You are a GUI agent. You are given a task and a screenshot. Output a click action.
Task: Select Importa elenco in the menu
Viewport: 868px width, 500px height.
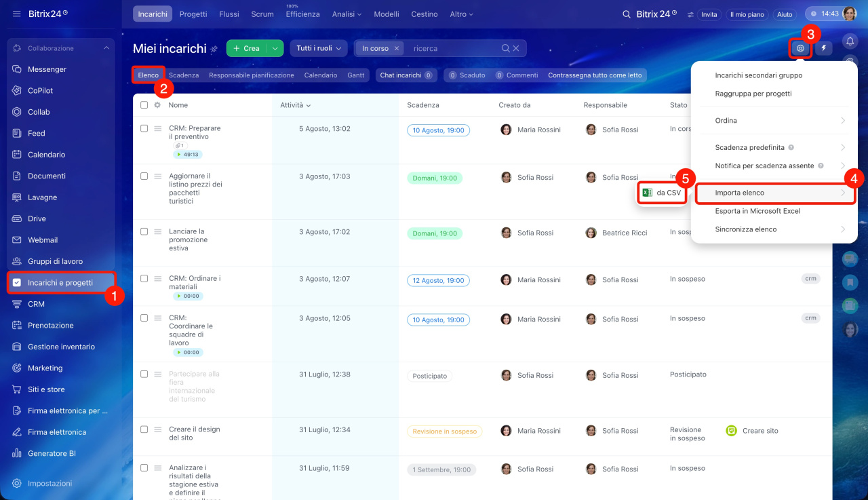(774, 193)
